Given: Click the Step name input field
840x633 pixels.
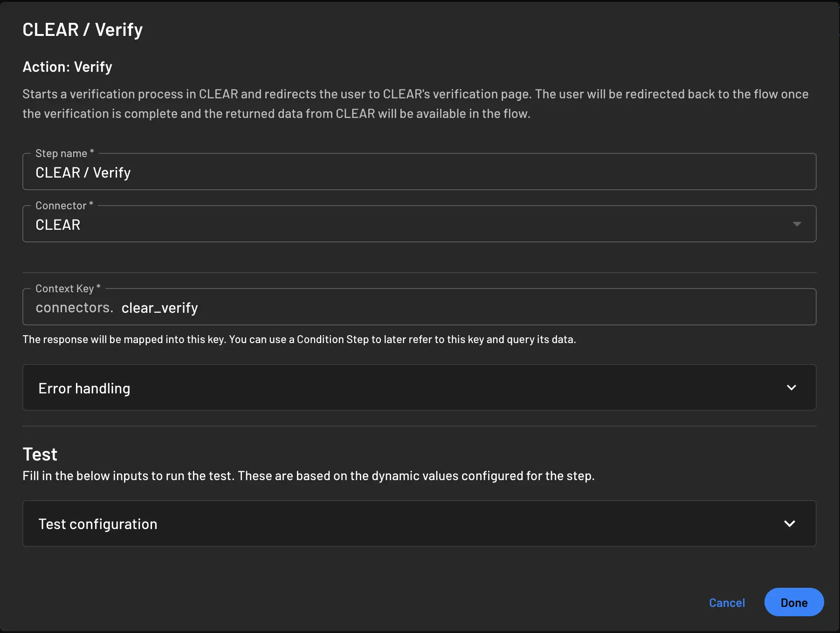Looking at the screenshot, I should pyautogui.click(x=419, y=172).
